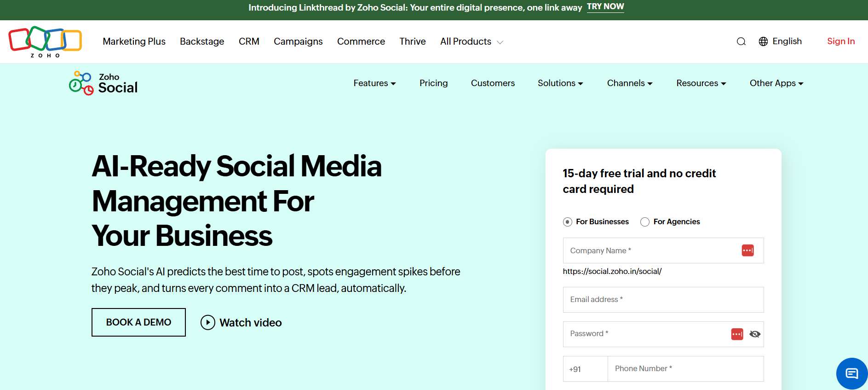Click the BOOK A DEMO button

(x=138, y=322)
